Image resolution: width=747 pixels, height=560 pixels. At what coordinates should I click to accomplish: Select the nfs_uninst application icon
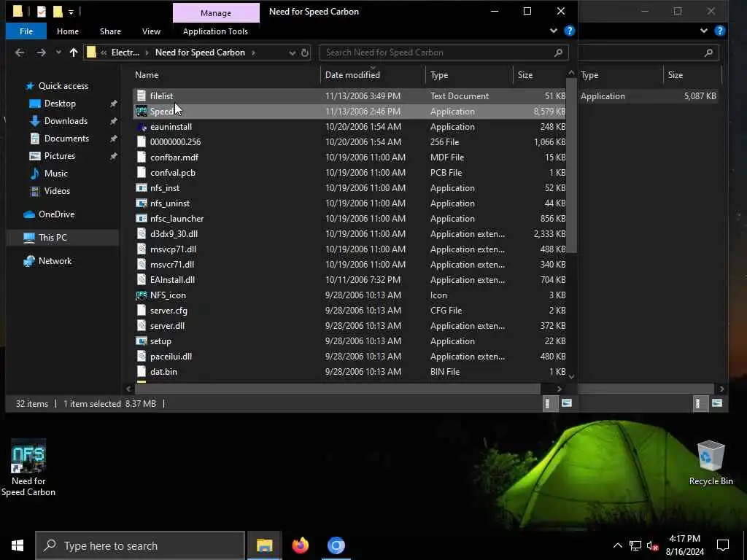click(x=141, y=203)
